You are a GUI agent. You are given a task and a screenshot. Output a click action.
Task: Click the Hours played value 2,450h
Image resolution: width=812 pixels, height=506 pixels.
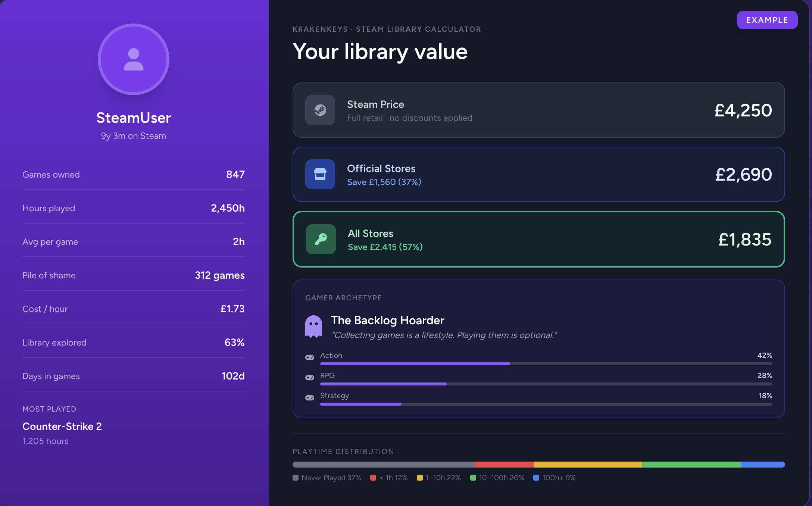point(228,208)
